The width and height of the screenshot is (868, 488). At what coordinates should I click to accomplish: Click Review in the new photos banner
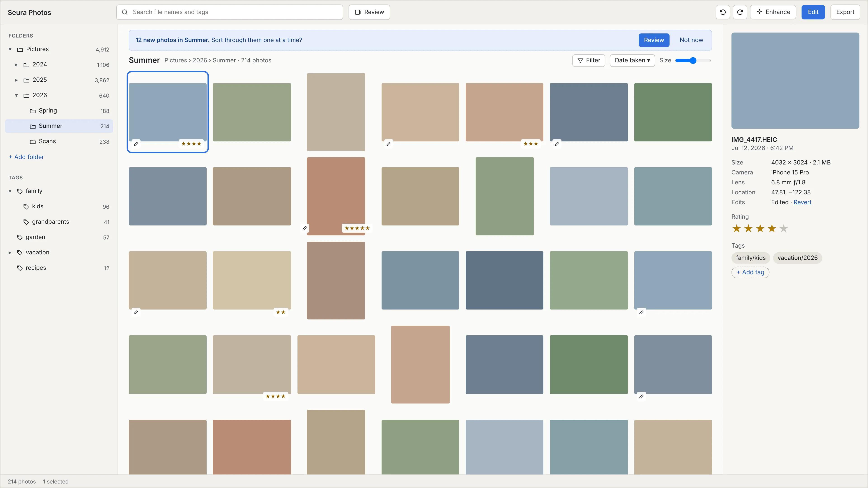pos(654,40)
